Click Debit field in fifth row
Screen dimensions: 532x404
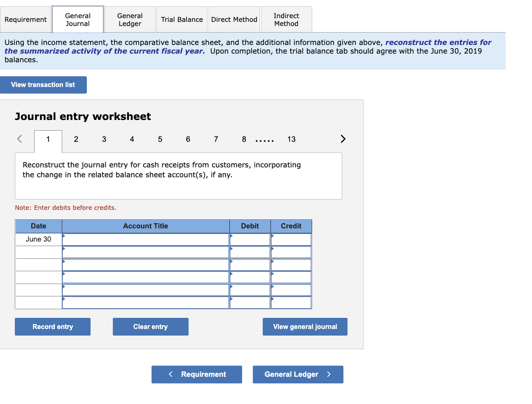pos(250,290)
